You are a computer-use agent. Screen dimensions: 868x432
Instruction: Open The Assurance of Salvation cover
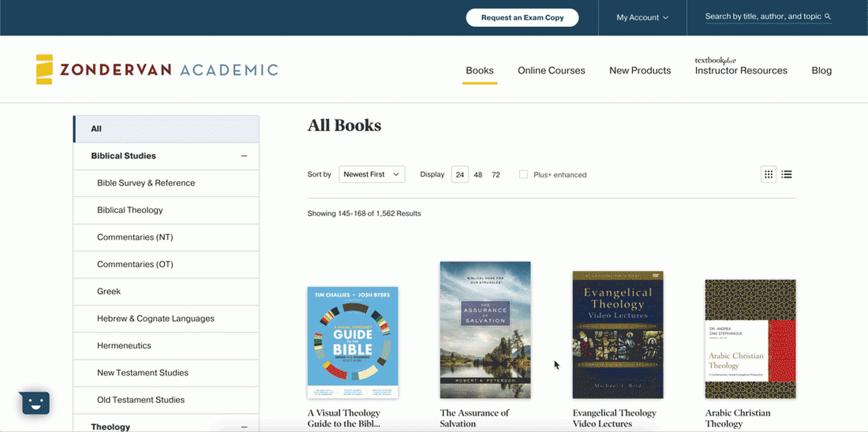(x=485, y=330)
